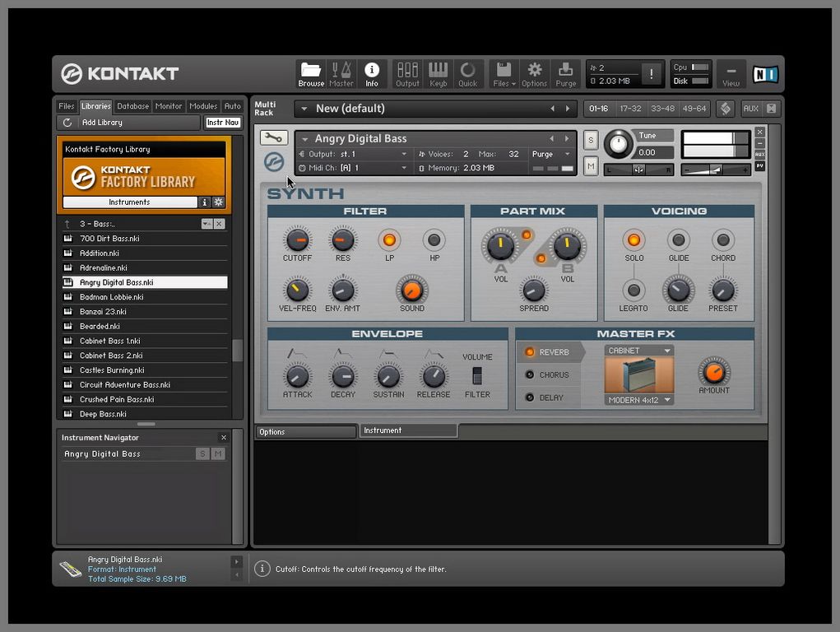Screen dimensions: 840x632
Task: Toggle CHORD voicing button
Action: pos(722,239)
